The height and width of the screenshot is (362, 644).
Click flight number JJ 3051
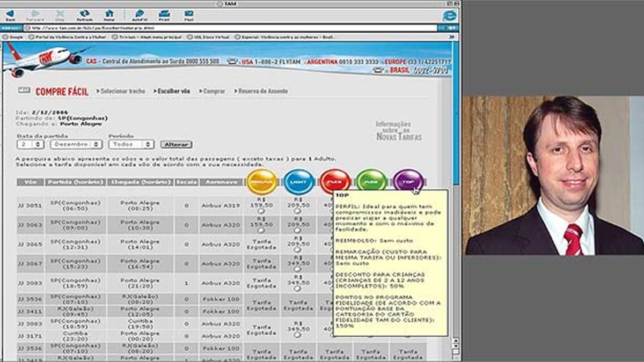pyautogui.click(x=29, y=205)
